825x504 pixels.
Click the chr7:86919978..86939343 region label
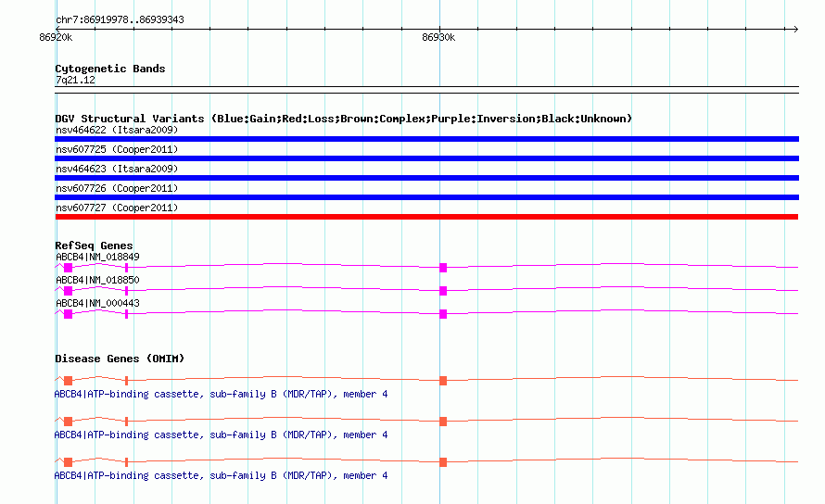[120, 20]
